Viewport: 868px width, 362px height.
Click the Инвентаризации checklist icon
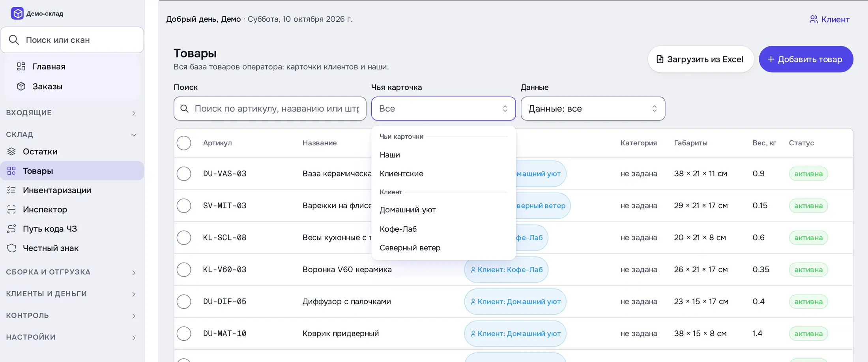pos(11,190)
